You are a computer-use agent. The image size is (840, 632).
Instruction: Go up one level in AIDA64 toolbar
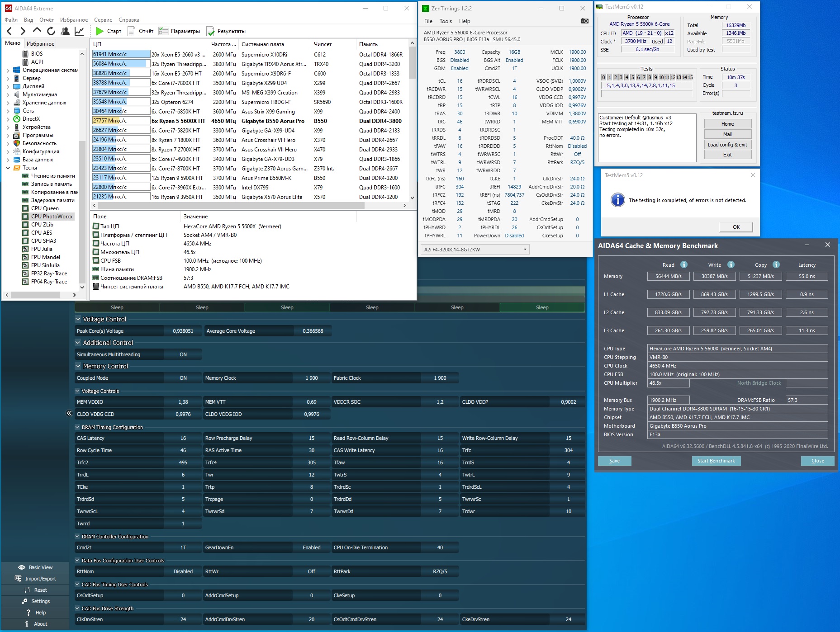(37, 31)
